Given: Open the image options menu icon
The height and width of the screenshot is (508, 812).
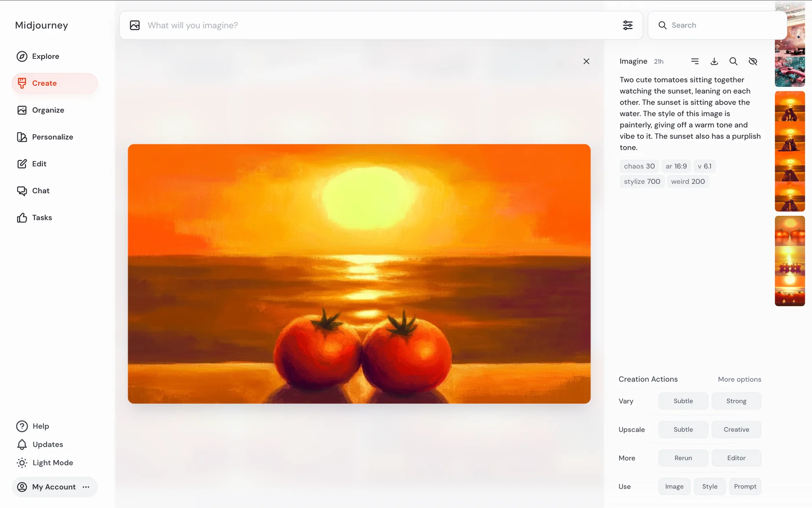Looking at the screenshot, I should pyautogui.click(x=694, y=61).
